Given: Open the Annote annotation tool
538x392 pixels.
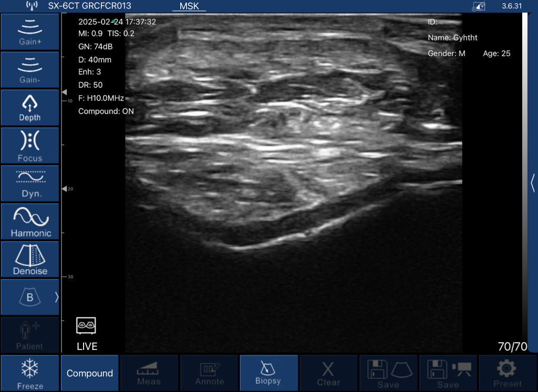Looking at the screenshot, I should 209,373.
